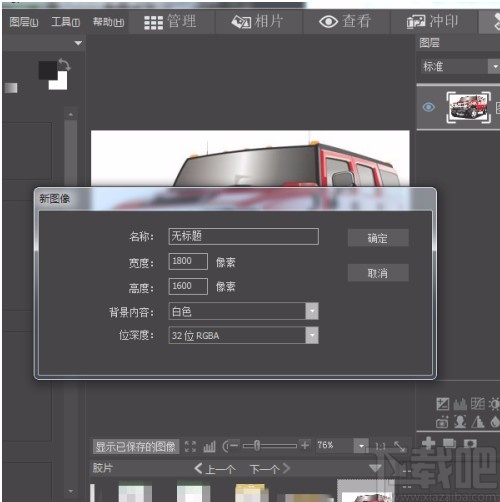
Task: Click the diagonal arrow full-size icon
Action: point(399,446)
